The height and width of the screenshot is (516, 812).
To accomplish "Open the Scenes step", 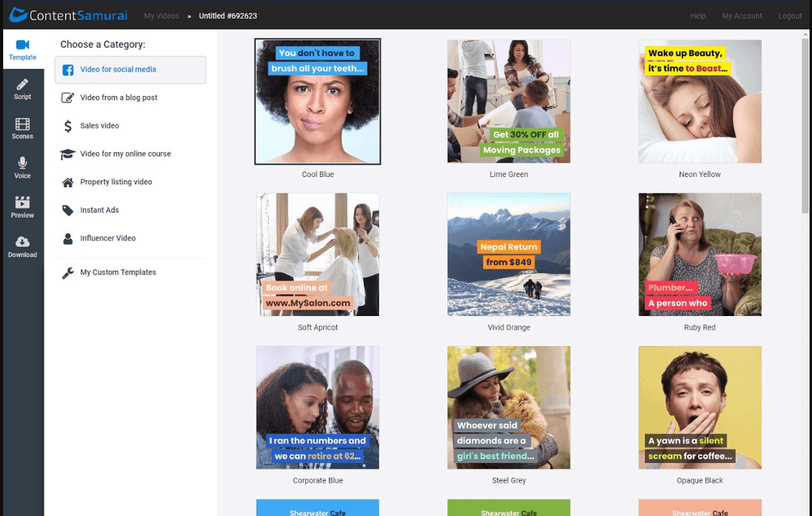I will (x=22, y=128).
